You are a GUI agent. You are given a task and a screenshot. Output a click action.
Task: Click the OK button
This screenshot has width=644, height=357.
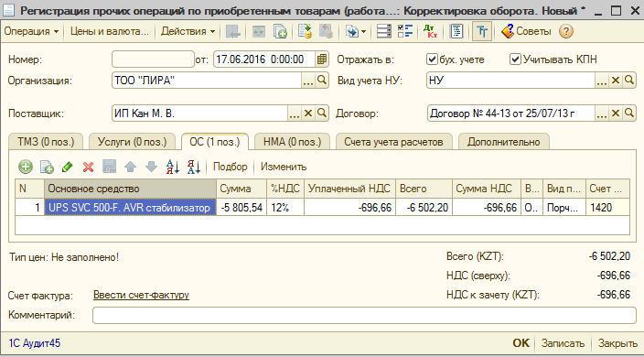tap(521, 343)
